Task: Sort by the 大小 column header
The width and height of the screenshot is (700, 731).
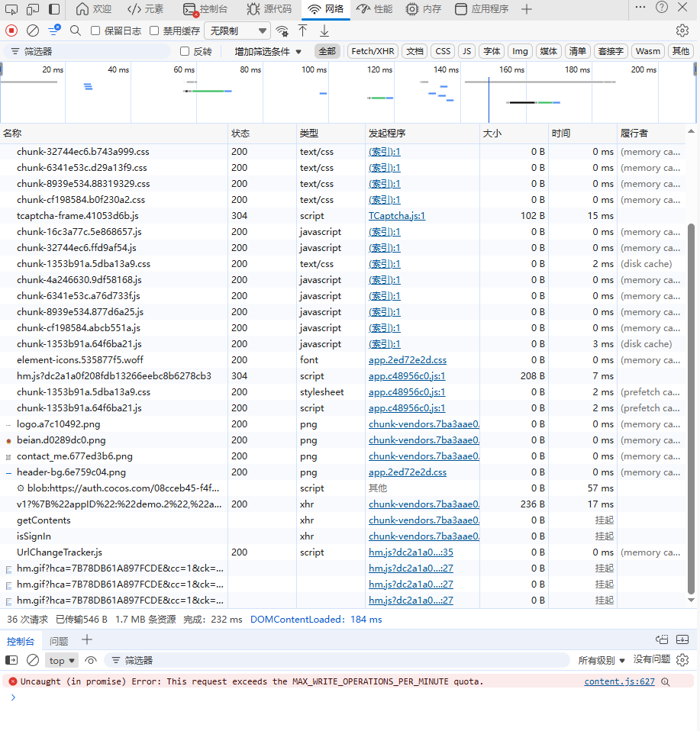Action: click(x=514, y=134)
